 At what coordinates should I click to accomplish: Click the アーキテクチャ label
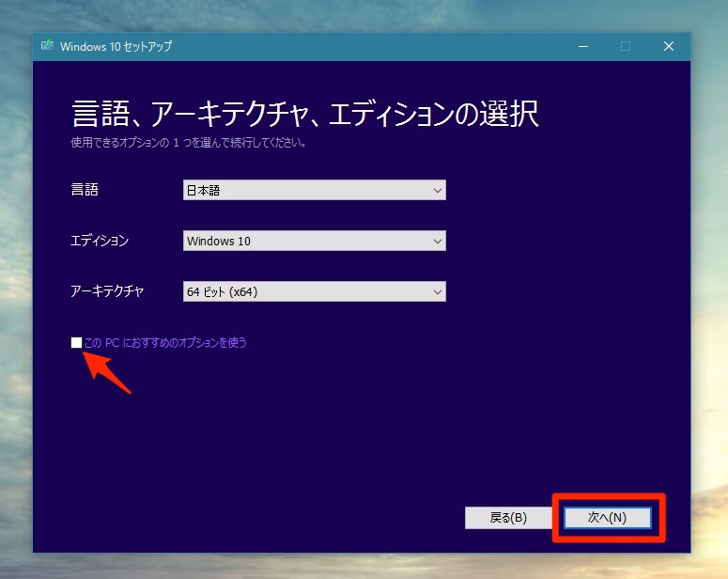pyautogui.click(x=107, y=290)
